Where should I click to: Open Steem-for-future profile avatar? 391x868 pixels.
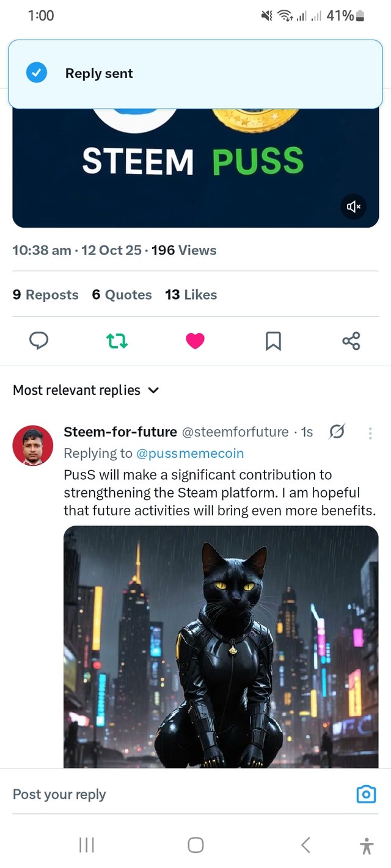33,446
